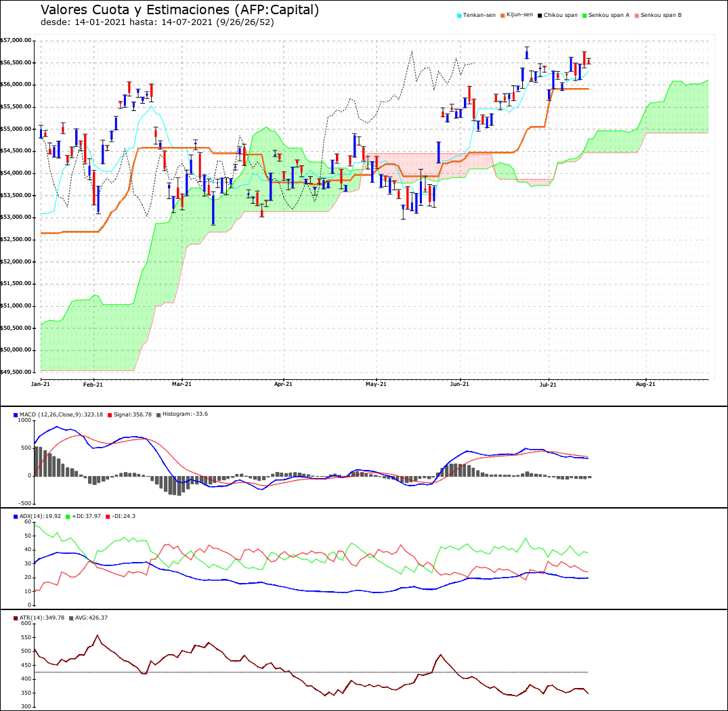Screen dimensions: 728x711
Task: Click the MACD blue legend marker
Action: tap(16, 415)
